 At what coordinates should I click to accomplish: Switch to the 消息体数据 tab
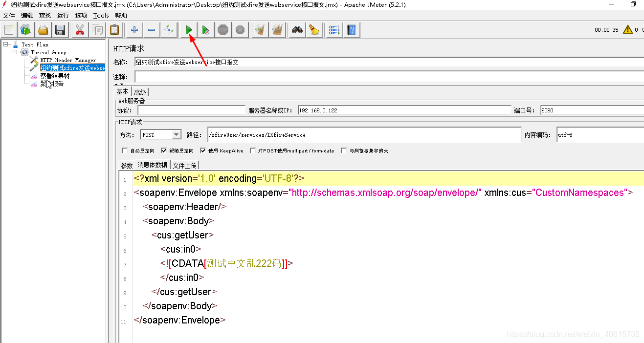coord(153,165)
